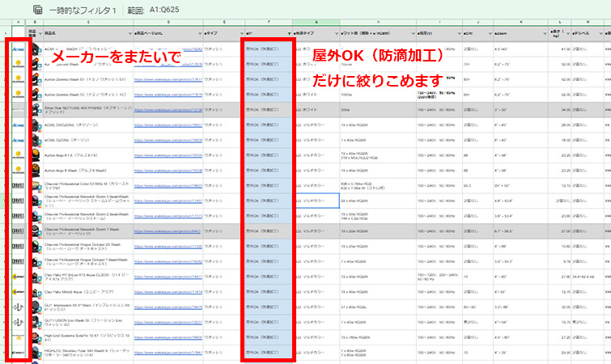Viewport: 611px width, 364px height.
Task: Click Clay Paky logo in the Mini-B Aqua row
Action: point(18,292)
